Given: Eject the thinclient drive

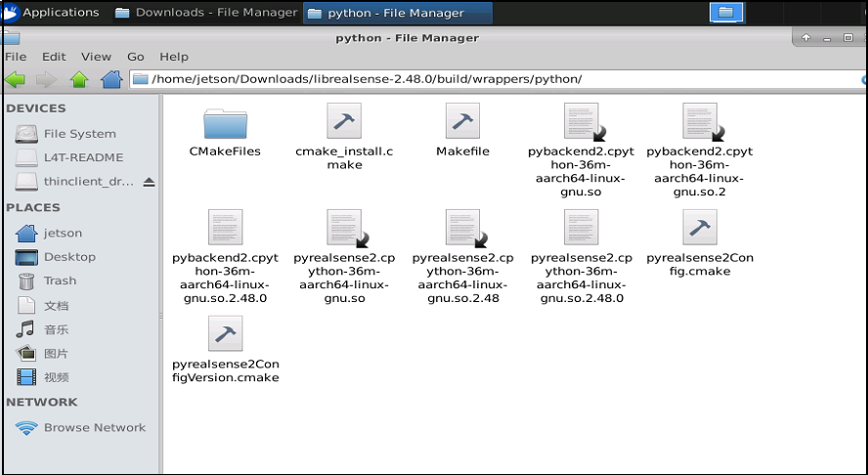Looking at the screenshot, I should (149, 182).
